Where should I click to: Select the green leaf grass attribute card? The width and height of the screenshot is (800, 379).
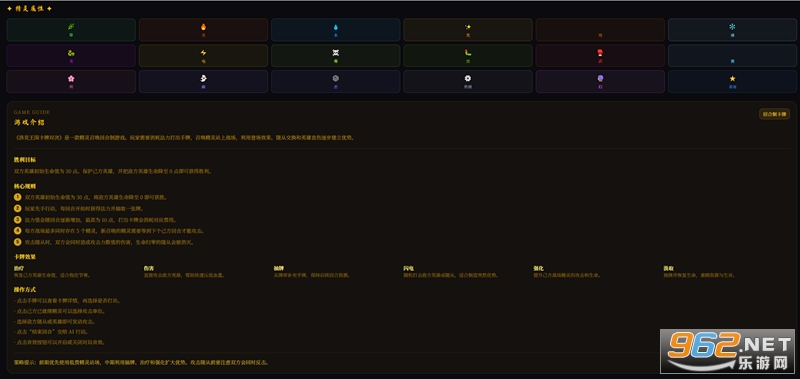click(x=71, y=30)
